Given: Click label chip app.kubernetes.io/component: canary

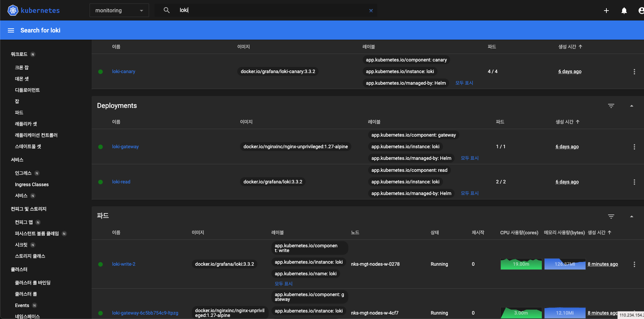Looking at the screenshot, I should [406, 60].
